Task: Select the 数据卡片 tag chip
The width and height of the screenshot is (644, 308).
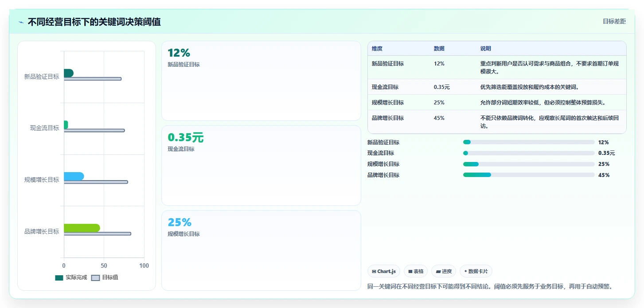Action: pos(476,271)
